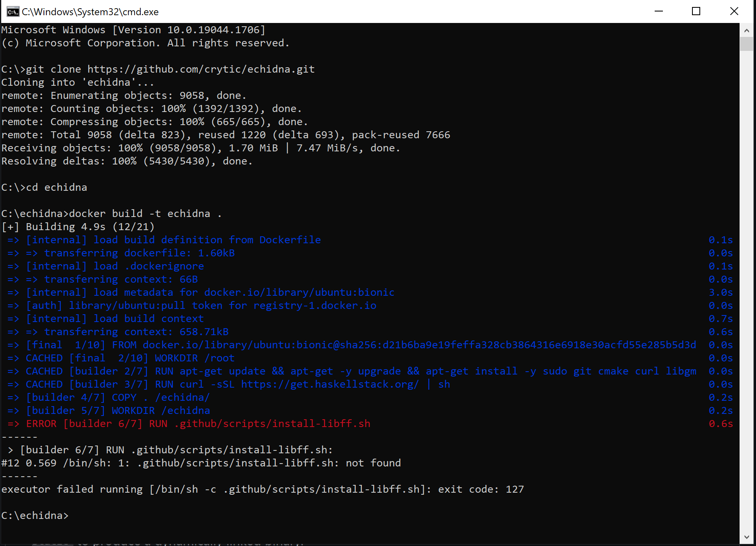Click 'CACHED [builder 2/7] RUN apt-get update' line
The image size is (756, 546).
352,371
